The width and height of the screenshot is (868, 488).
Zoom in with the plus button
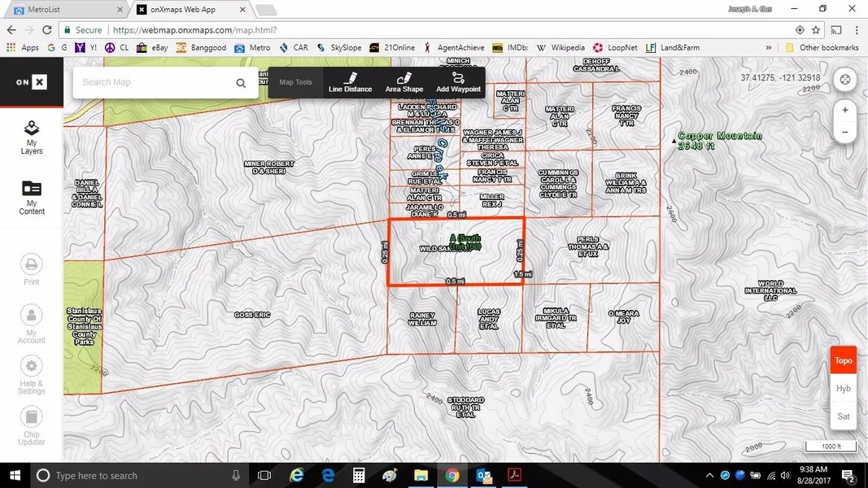(845, 110)
